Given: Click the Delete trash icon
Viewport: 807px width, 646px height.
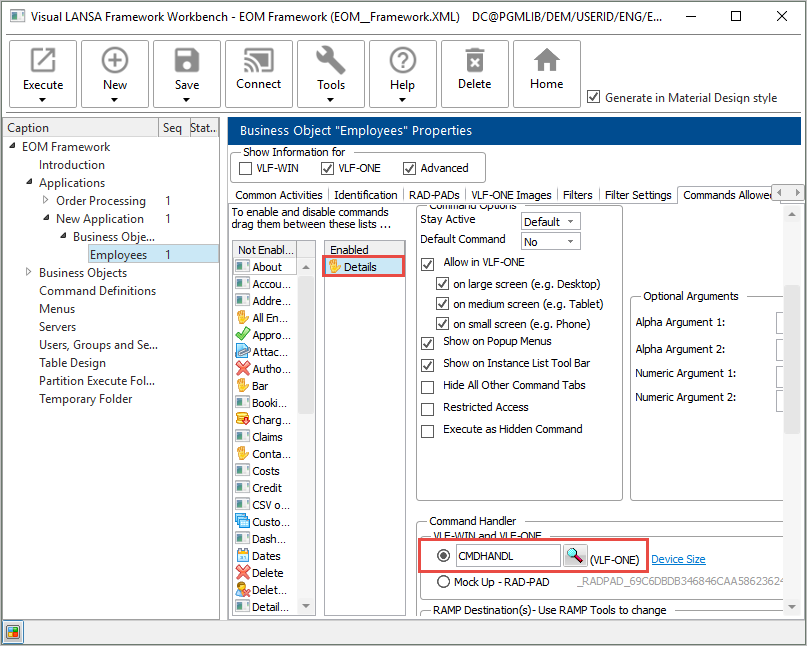Looking at the screenshot, I should click(x=475, y=60).
